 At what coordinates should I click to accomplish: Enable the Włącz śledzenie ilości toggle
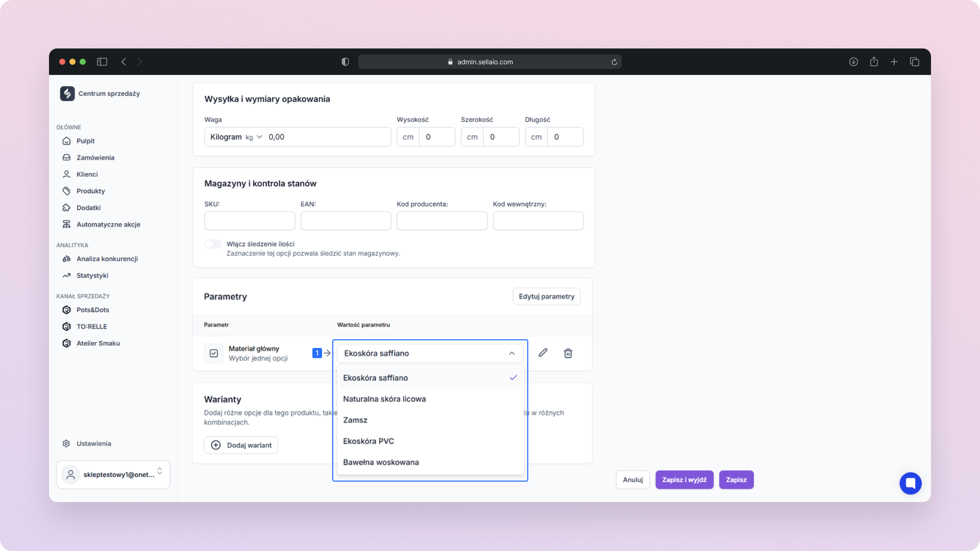pyautogui.click(x=213, y=244)
